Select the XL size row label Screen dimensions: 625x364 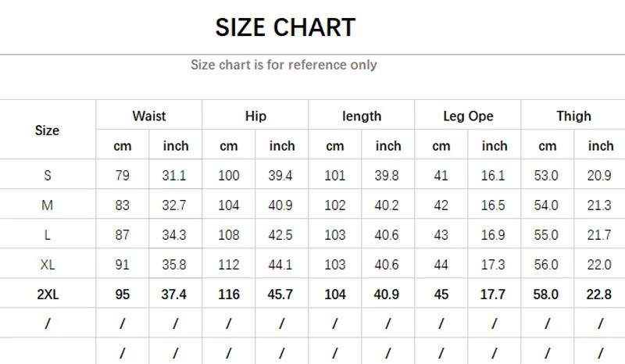pyautogui.click(x=47, y=265)
